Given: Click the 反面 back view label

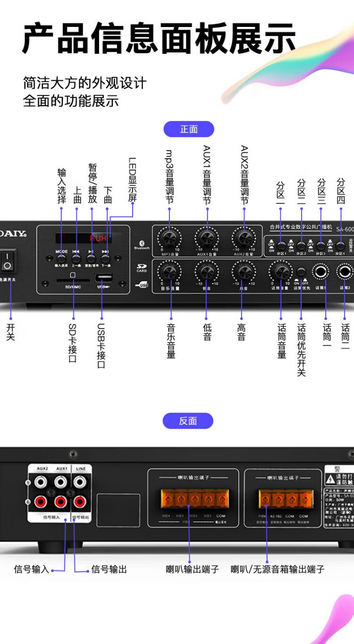Looking at the screenshot, I should [188, 421].
